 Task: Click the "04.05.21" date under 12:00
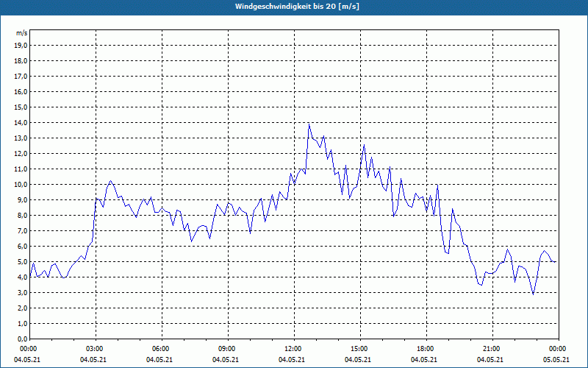point(291,360)
